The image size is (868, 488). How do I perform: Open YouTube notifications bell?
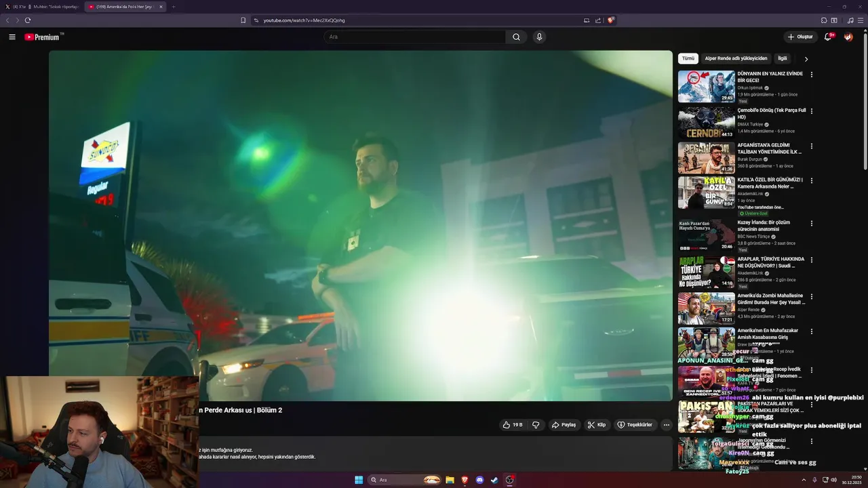tap(828, 37)
